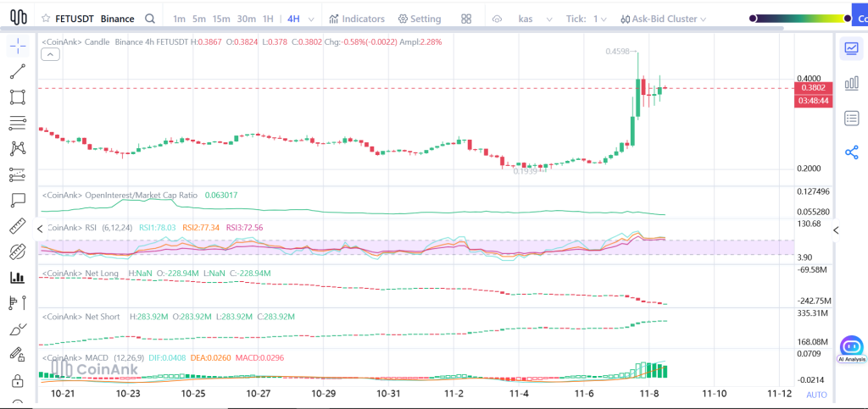
Task: Switch to the 15m timeframe
Action: point(221,19)
